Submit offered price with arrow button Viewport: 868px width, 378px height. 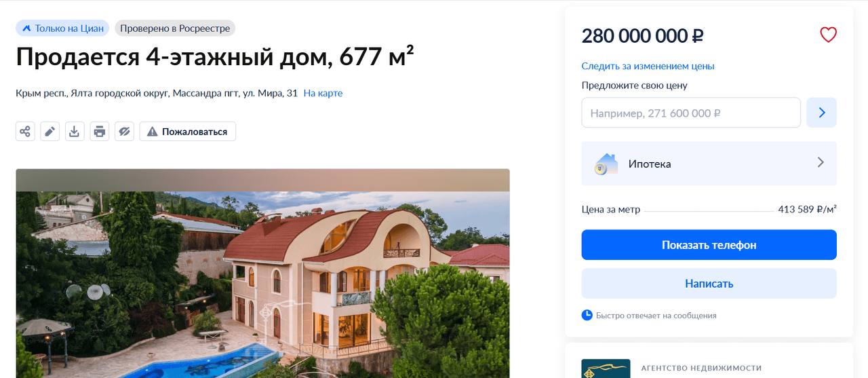(821, 113)
